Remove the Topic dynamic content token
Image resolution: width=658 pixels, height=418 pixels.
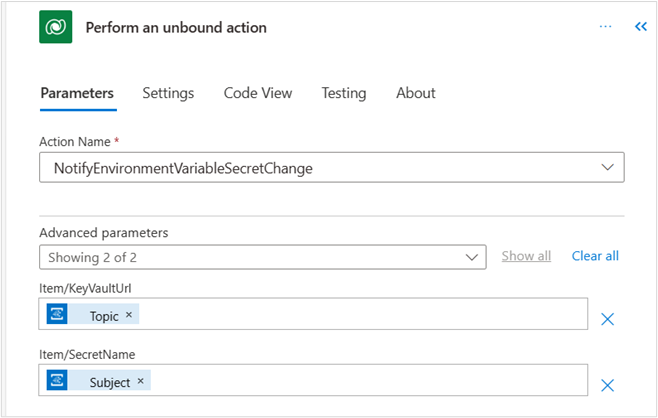coord(129,315)
